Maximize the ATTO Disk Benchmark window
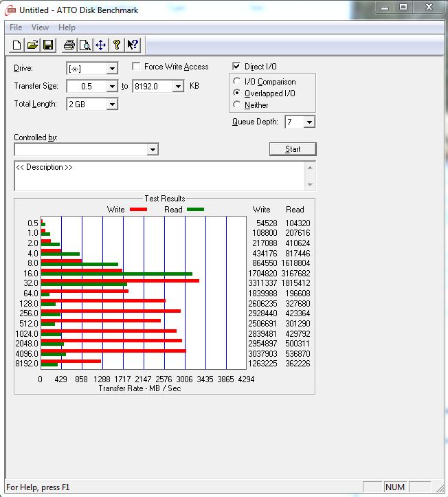Viewport: 448px width, 497px height. (403, 8)
